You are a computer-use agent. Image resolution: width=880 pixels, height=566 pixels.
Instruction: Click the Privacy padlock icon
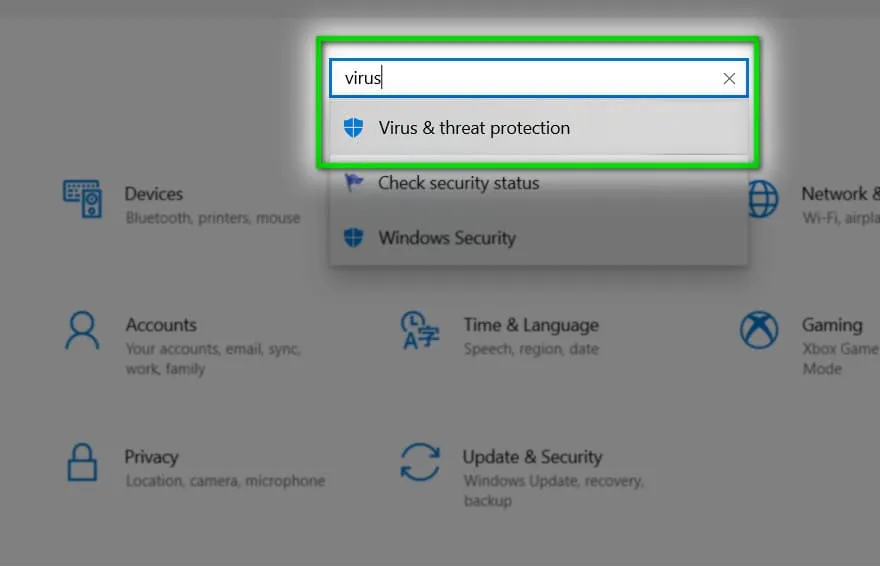click(82, 462)
